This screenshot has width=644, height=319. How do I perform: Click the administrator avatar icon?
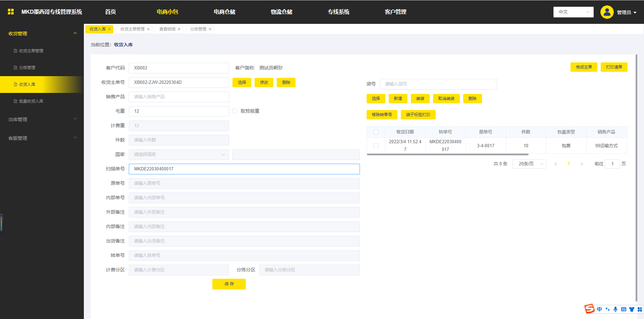(607, 12)
